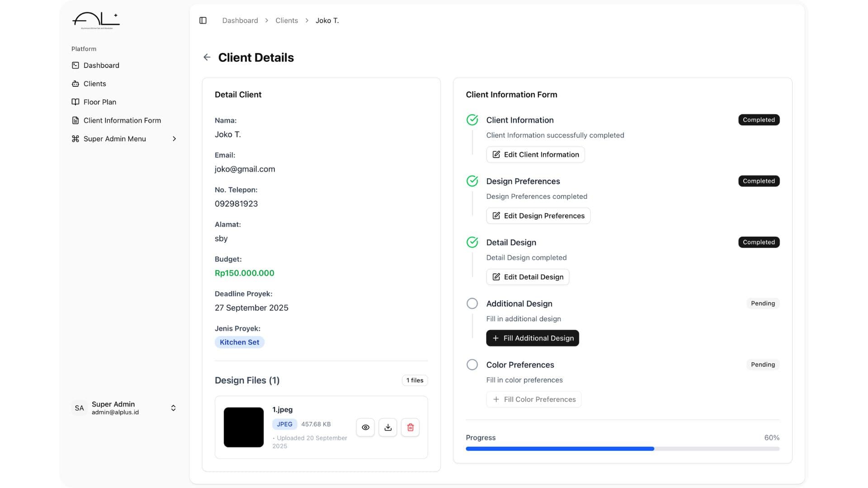868x488 pixels.
Task: Preview 1.jpeg with the eye icon
Action: (365, 427)
